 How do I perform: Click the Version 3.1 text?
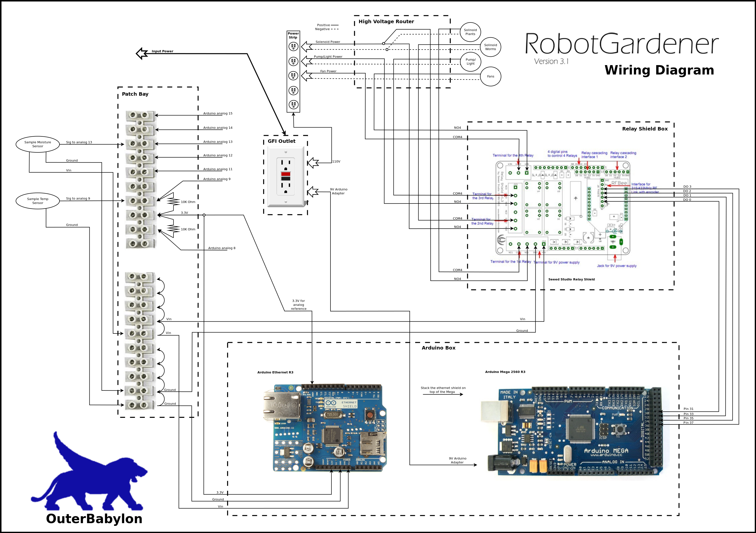pos(551,61)
